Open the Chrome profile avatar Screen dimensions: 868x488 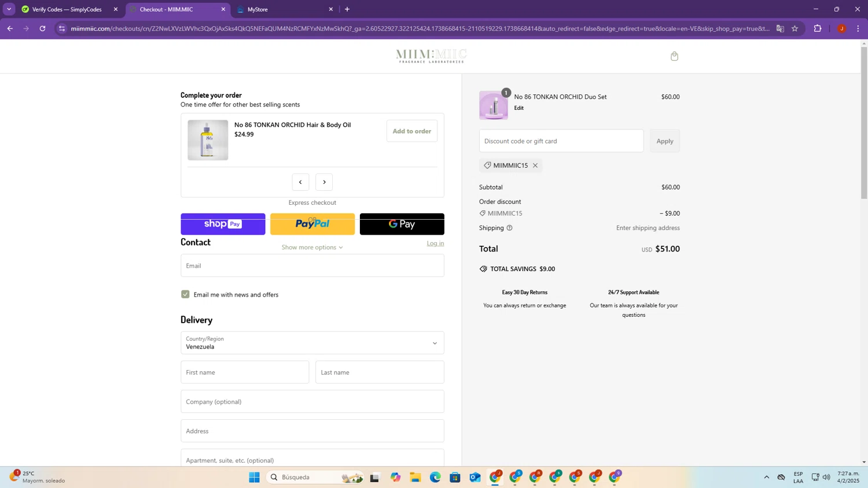[x=841, y=28]
